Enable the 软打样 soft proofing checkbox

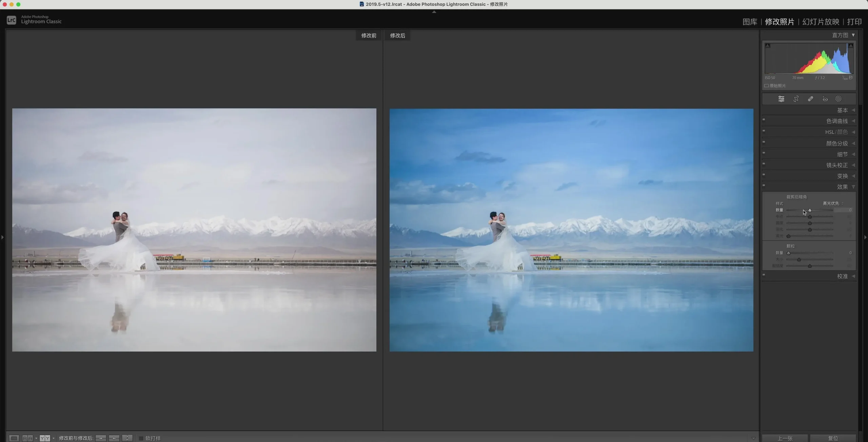(141, 438)
